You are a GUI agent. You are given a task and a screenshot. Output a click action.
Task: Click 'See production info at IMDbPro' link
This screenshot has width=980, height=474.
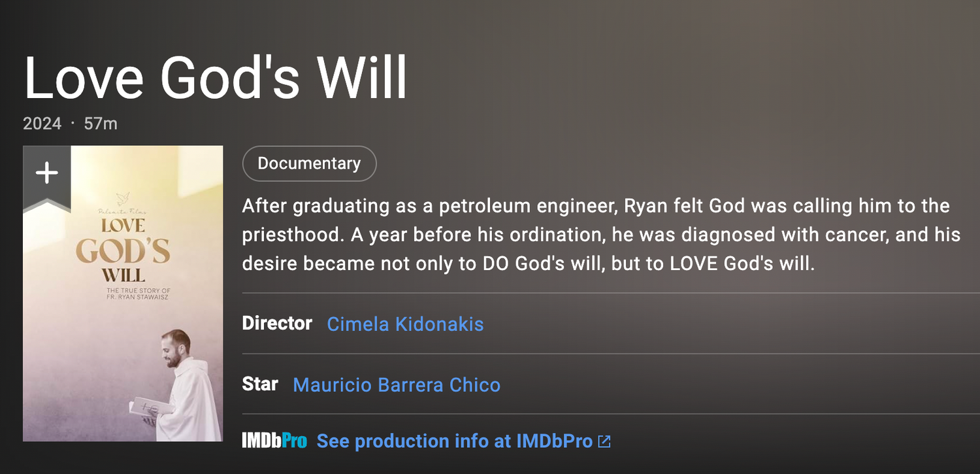pos(455,441)
